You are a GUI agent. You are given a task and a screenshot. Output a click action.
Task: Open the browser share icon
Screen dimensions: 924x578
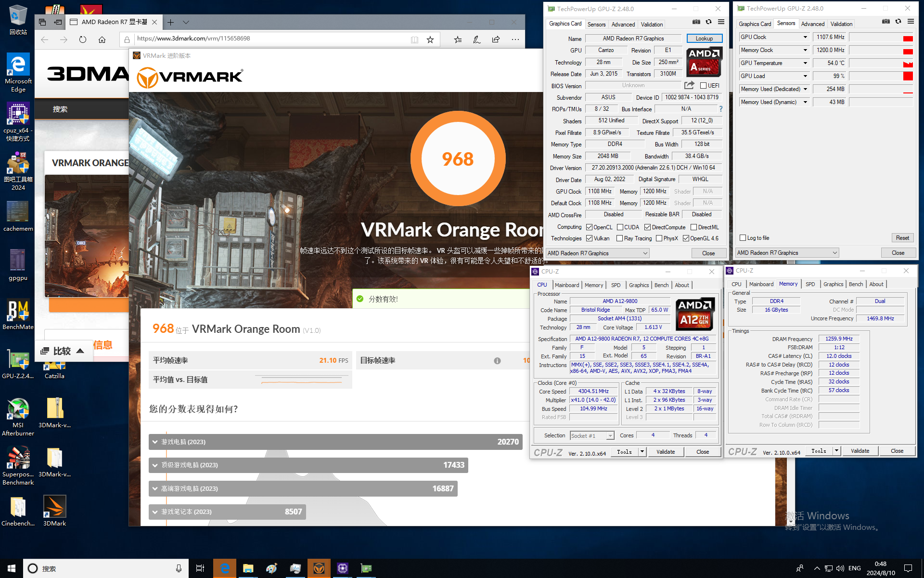tap(496, 39)
